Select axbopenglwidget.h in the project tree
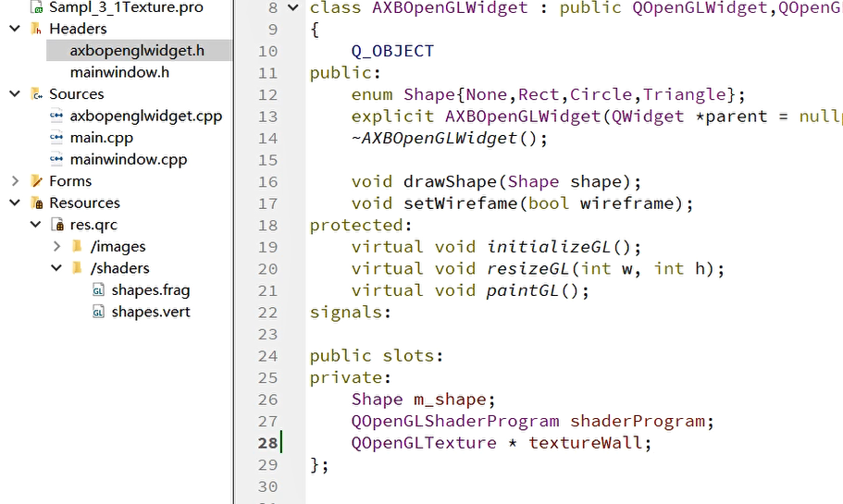The height and width of the screenshot is (504, 843). pyautogui.click(x=137, y=51)
